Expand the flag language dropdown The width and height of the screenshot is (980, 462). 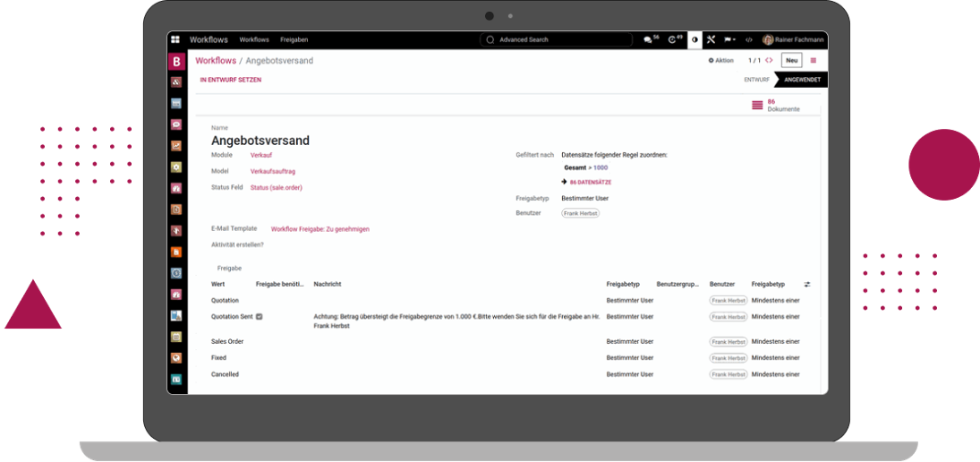click(x=729, y=40)
